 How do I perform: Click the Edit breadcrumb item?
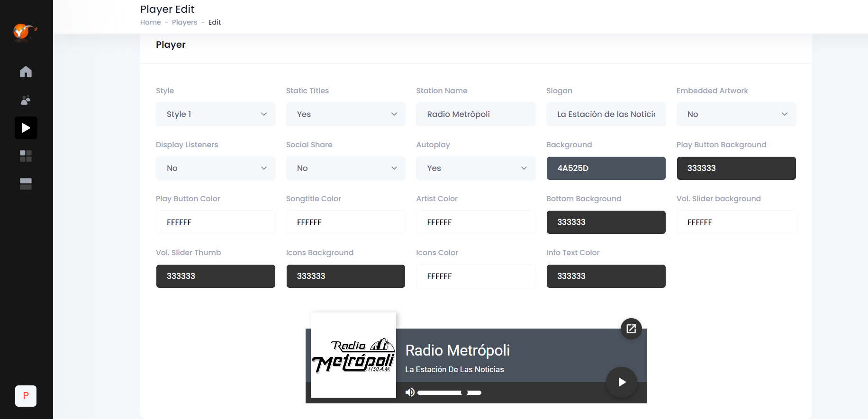215,22
